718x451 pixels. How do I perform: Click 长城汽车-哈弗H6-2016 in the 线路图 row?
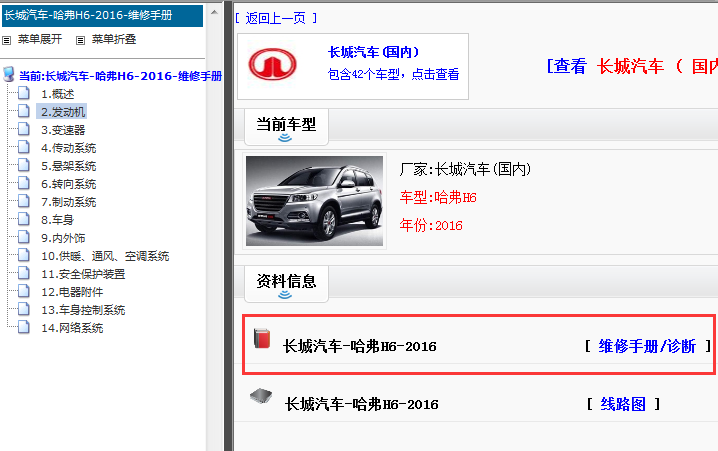(x=362, y=404)
